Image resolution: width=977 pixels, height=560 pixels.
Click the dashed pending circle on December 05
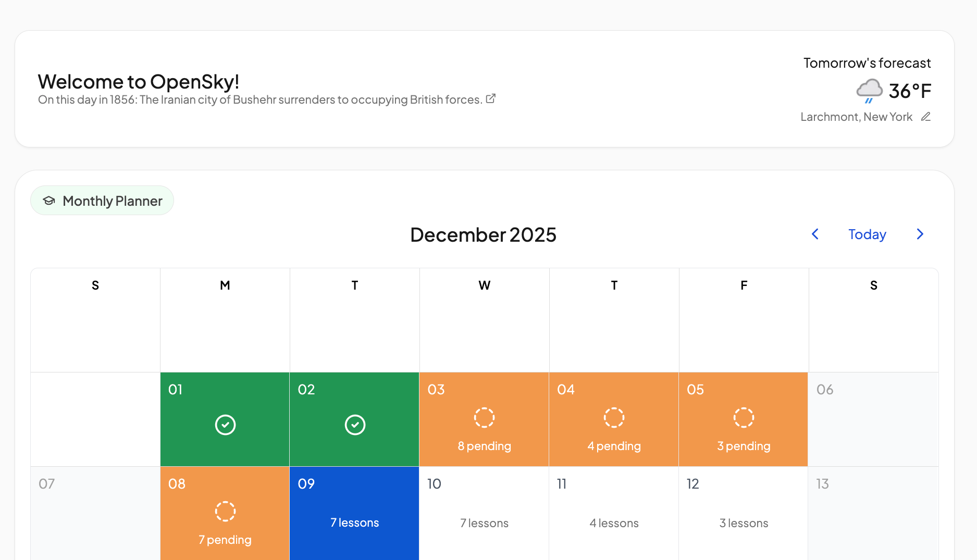[x=744, y=418]
